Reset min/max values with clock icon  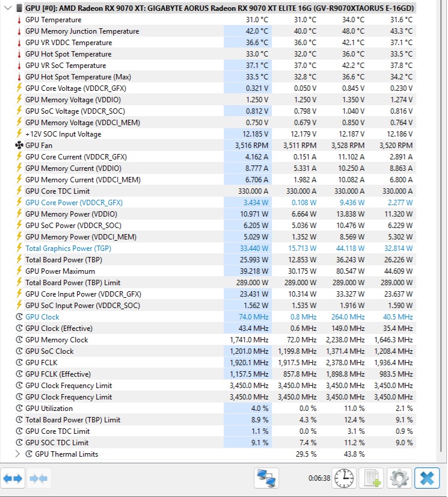click(344, 478)
